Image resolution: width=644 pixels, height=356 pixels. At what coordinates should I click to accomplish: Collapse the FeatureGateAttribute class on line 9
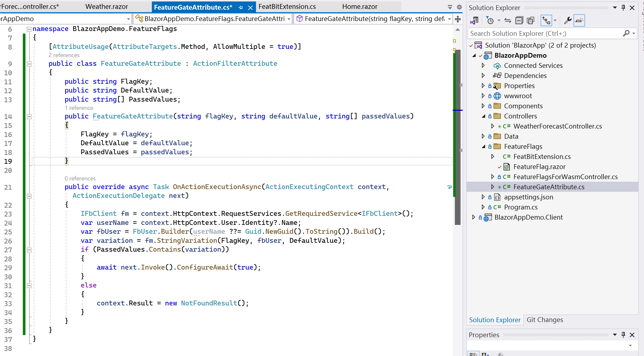pos(29,64)
